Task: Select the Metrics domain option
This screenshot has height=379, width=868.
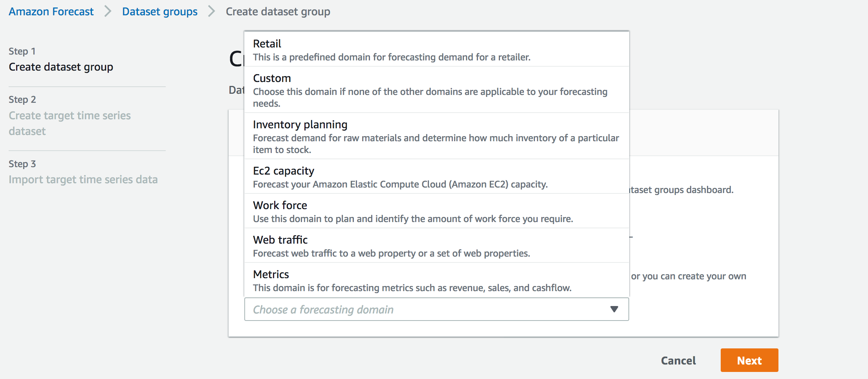Action: (x=437, y=280)
